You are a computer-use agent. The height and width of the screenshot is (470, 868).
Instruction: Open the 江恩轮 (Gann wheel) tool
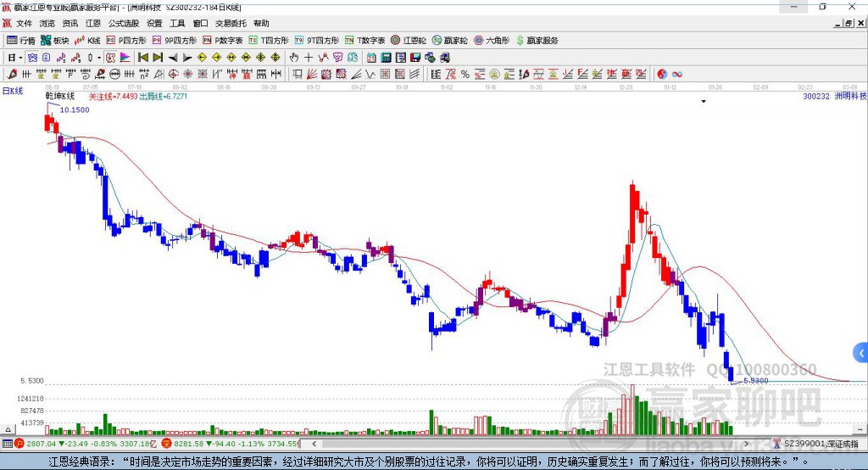[x=408, y=41]
